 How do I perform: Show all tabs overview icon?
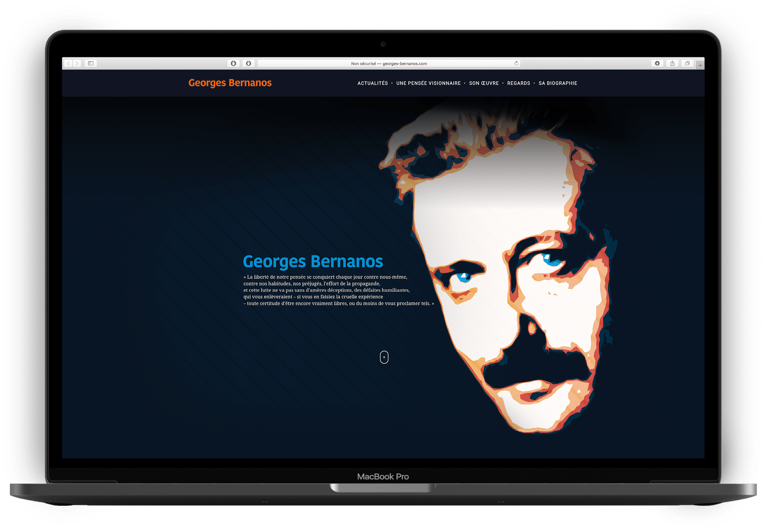click(687, 64)
